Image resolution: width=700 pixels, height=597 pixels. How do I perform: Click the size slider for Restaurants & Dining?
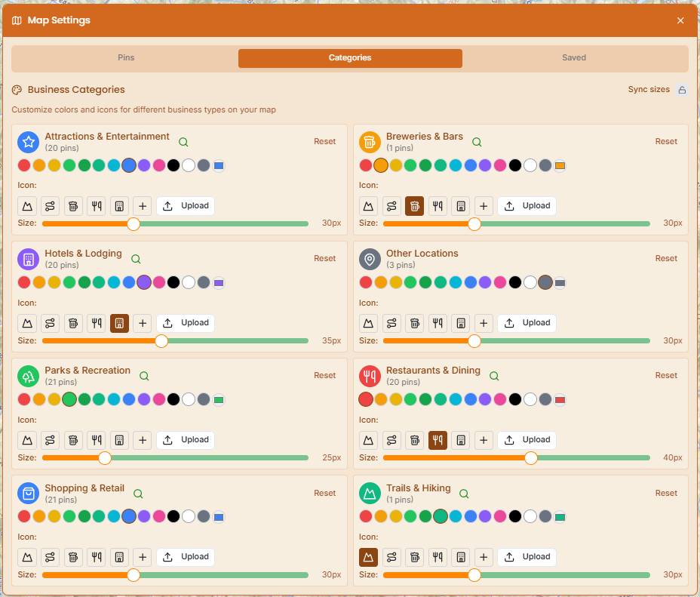pos(530,457)
